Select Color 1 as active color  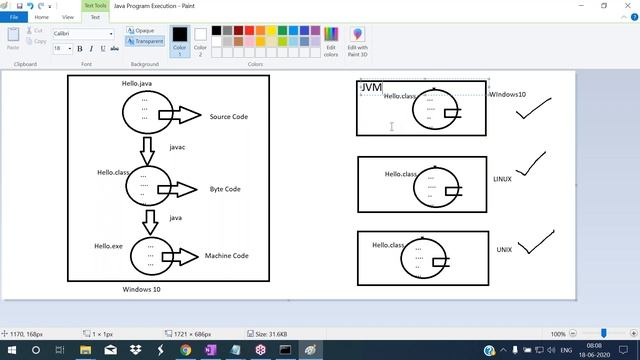point(180,41)
